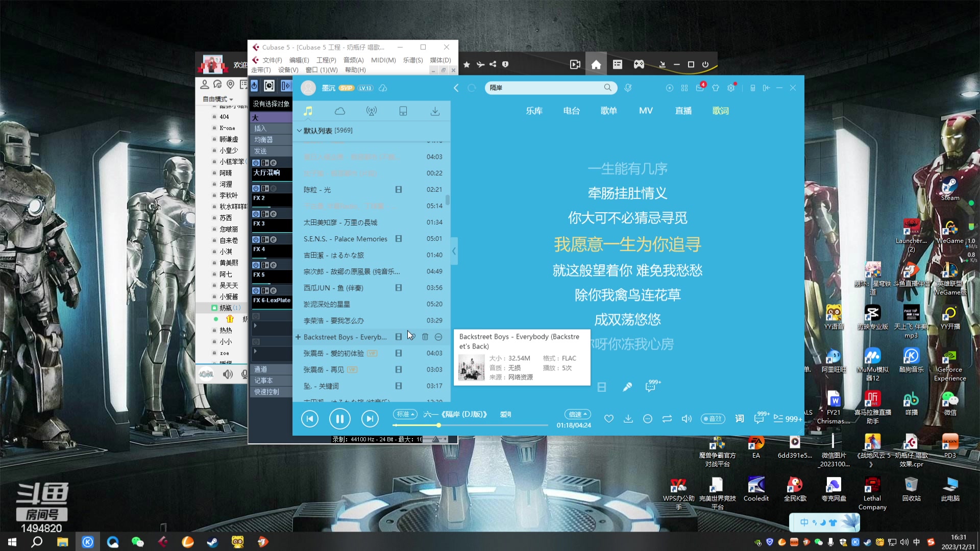Add Backstreet Boys song with plus icon
Screen dimensions: 980x551
click(x=298, y=337)
